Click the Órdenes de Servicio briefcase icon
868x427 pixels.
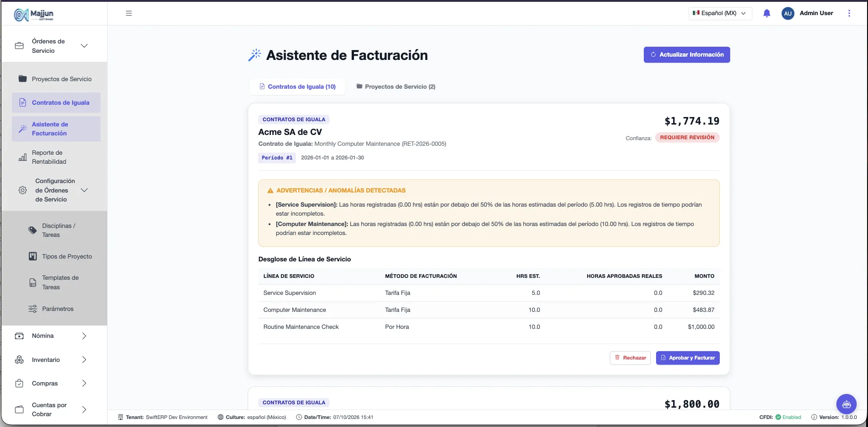(19, 46)
